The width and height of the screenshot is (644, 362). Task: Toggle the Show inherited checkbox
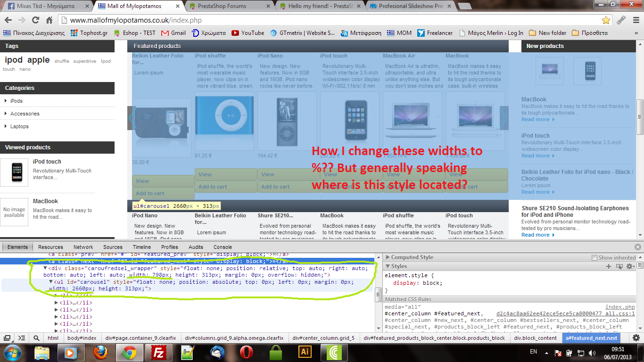(x=594, y=258)
